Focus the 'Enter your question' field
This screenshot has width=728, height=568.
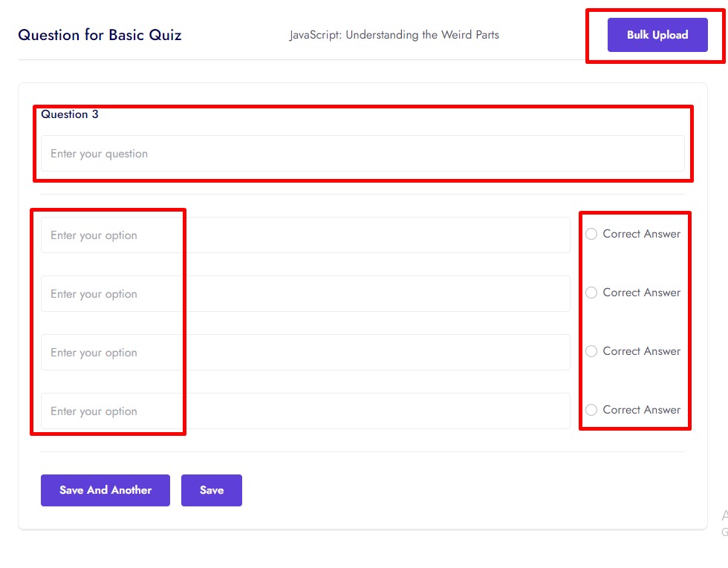click(363, 154)
